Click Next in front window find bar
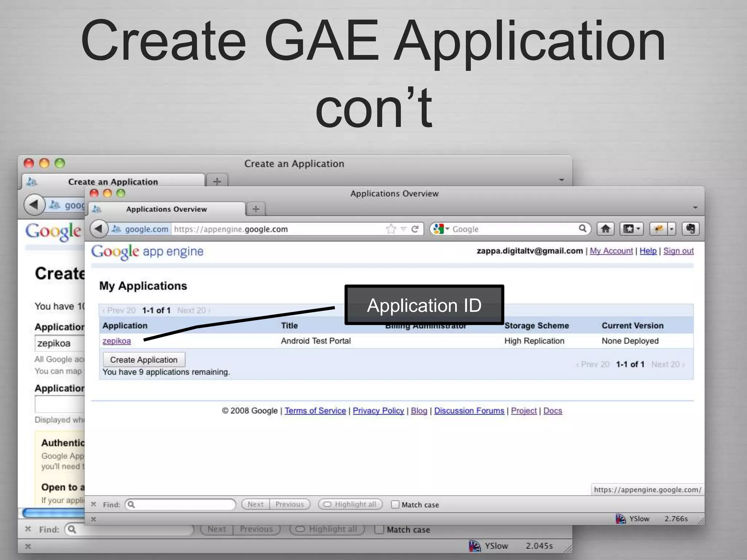 click(x=255, y=504)
